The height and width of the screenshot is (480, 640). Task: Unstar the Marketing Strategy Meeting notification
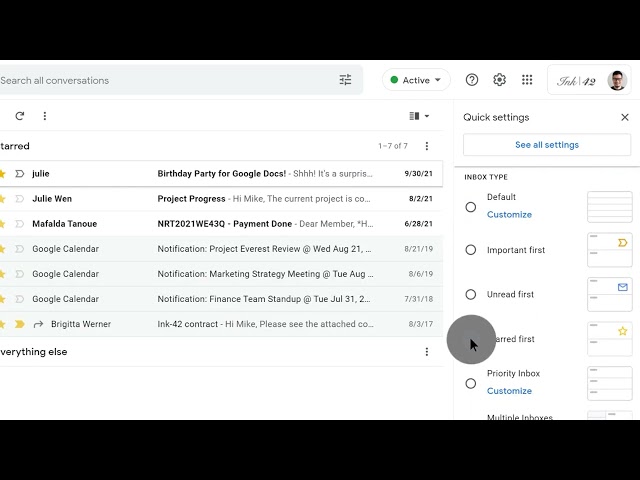(2, 274)
